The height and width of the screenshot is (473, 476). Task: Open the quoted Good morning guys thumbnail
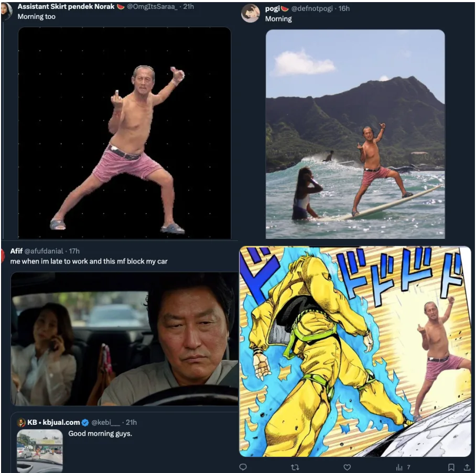tap(40, 451)
